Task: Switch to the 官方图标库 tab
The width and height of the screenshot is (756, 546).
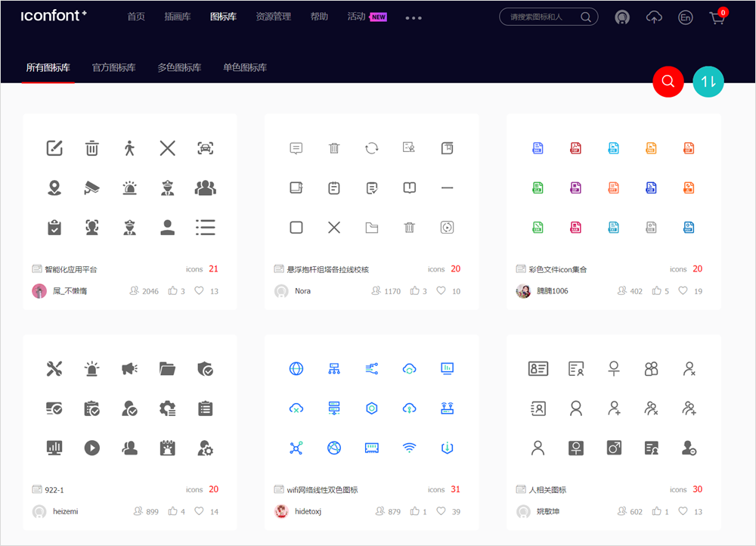Action: coord(114,67)
